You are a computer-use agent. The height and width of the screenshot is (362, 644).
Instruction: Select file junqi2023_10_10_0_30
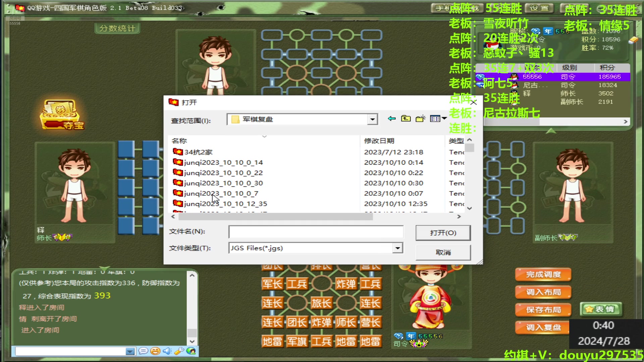click(x=218, y=183)
